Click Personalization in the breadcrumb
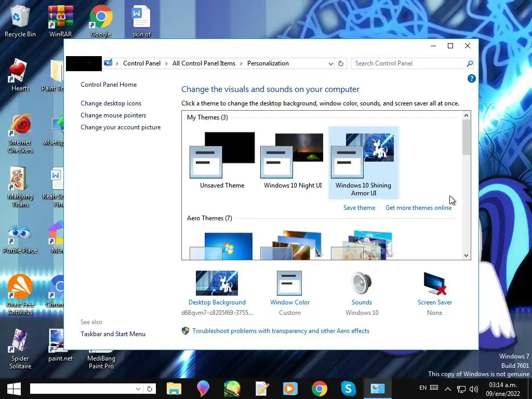This screenshot has width=532, height=399. point(268,63)
